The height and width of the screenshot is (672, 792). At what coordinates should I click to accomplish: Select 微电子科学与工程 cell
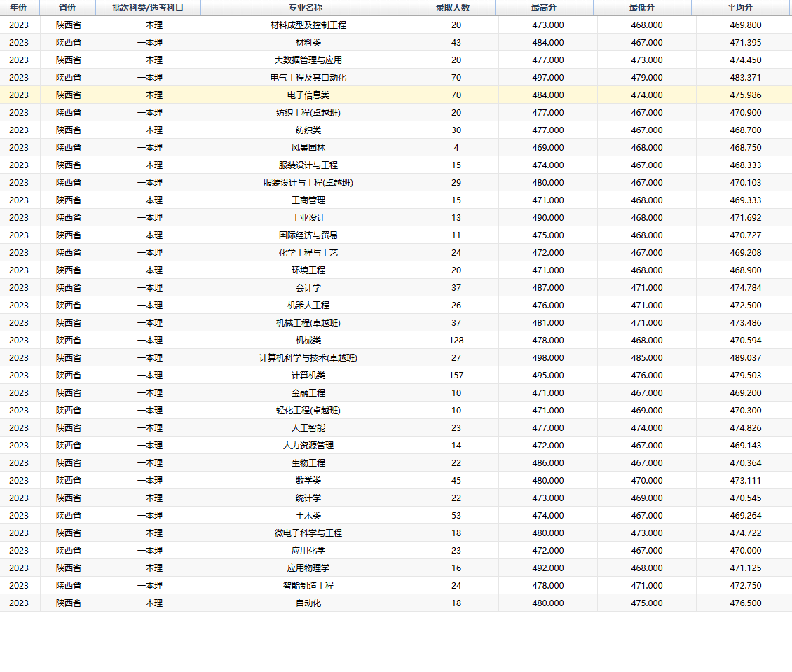(308, 533)
